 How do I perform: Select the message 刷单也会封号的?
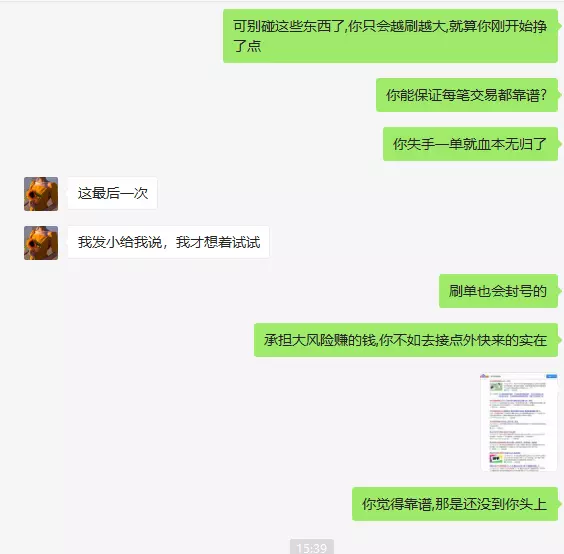(498, 291)
